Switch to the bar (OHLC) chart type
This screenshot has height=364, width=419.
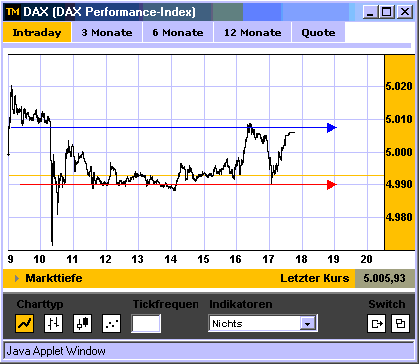(x=53, y=323)
